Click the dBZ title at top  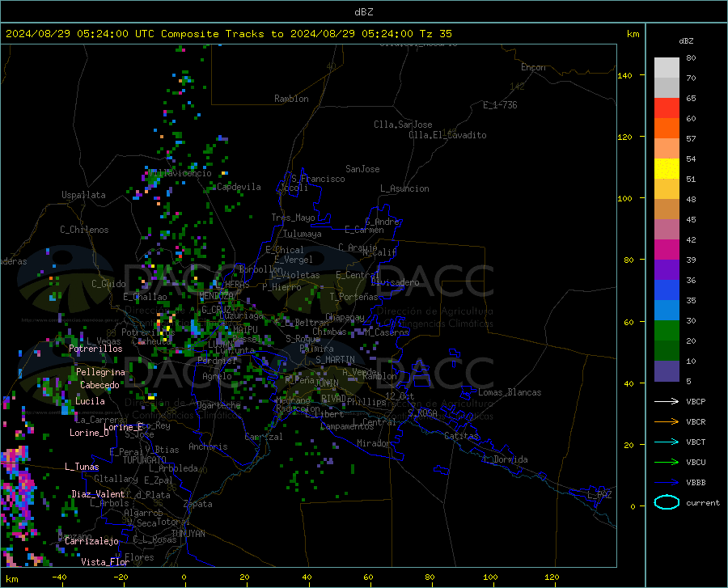(363, 12)
